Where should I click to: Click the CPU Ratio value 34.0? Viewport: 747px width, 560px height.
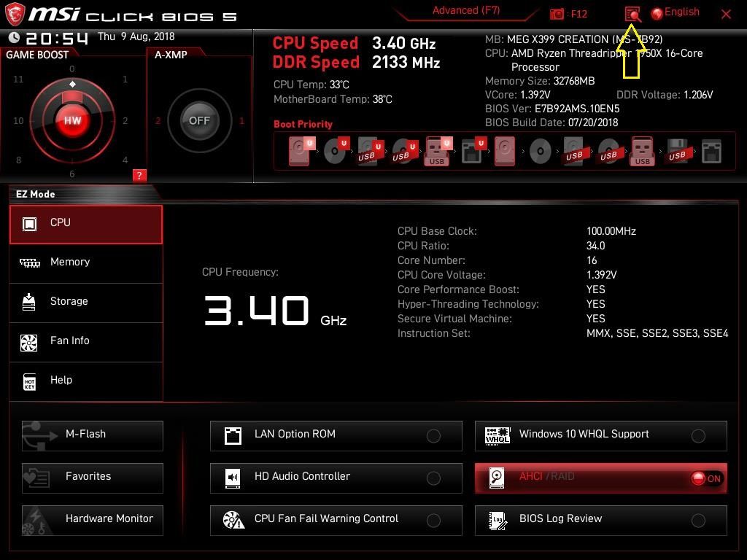click(595, 246)
